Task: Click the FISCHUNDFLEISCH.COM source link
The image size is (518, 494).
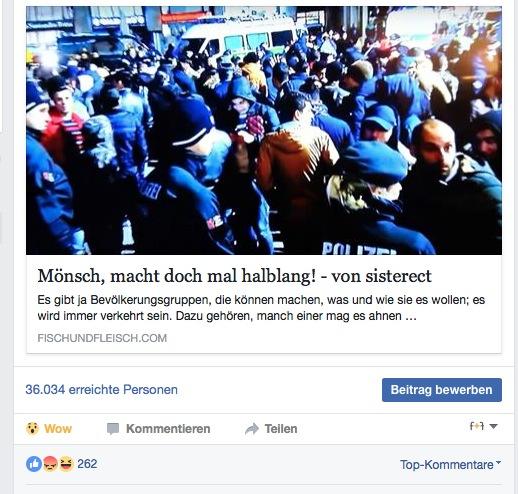Action: [x=102, y=338]
